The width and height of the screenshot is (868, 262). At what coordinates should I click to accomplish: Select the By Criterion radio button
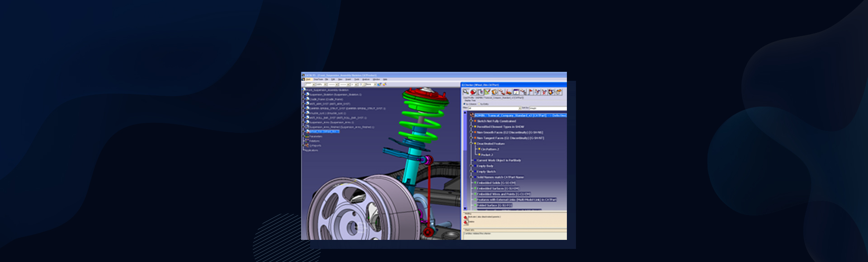[464, 104]
